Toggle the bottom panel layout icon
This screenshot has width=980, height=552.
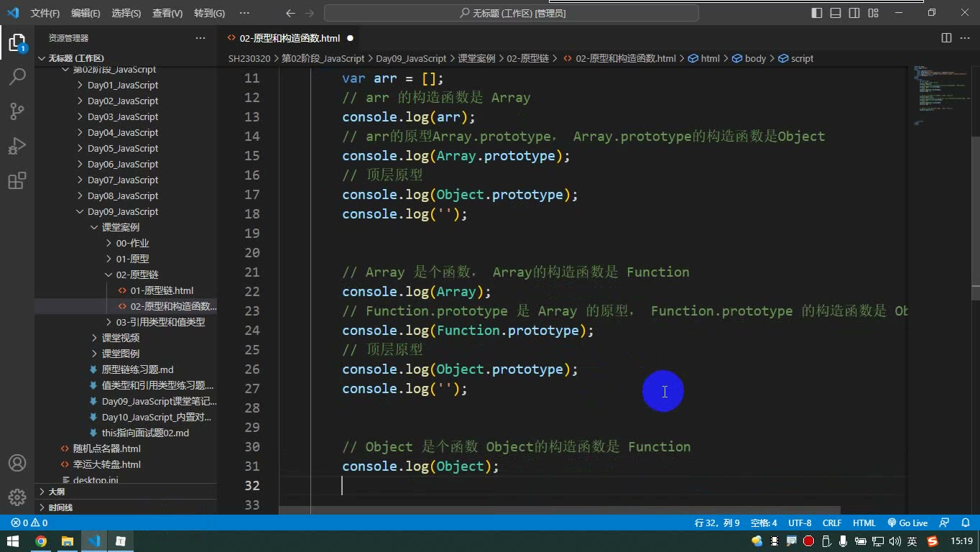tap(836, 13)
